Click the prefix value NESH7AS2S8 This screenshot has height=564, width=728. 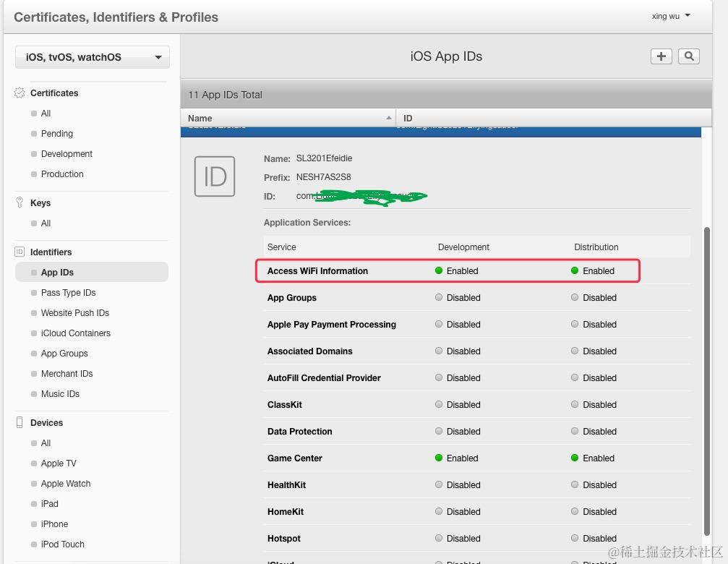tap(324, 177)
